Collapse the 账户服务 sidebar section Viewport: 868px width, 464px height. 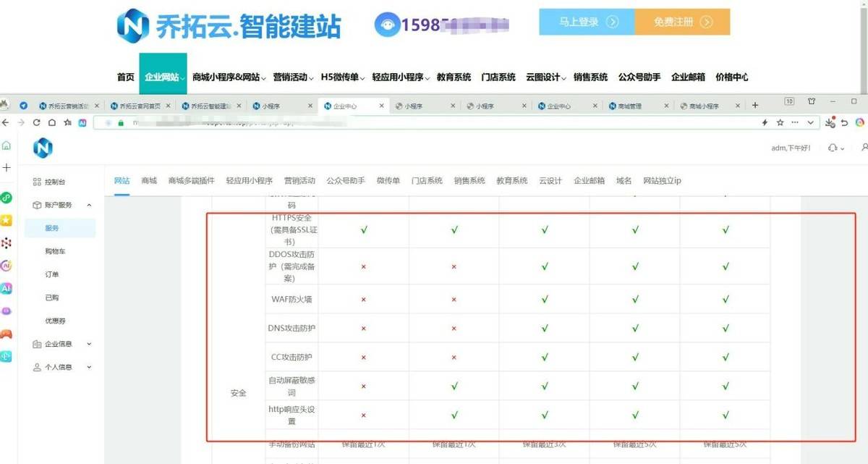(x=89, y=205)
